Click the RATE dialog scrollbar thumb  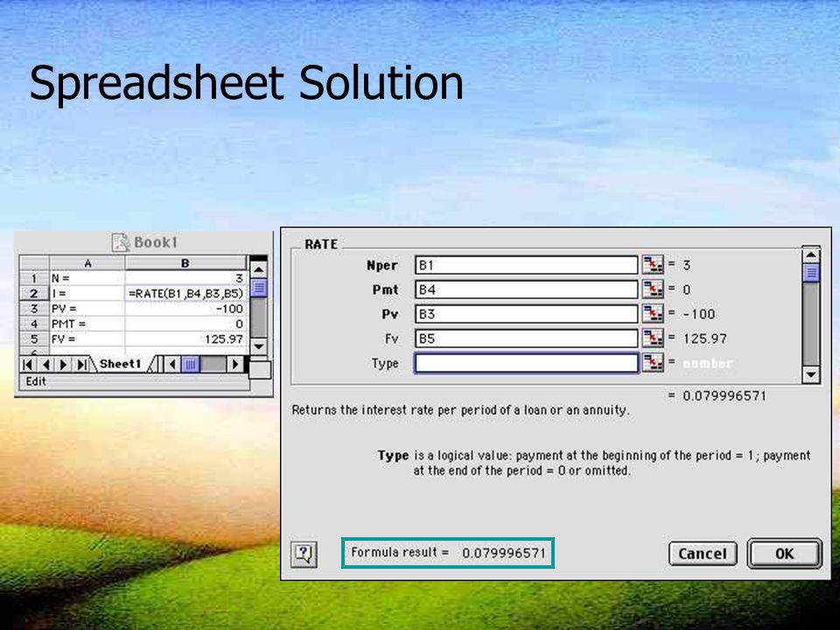(x=811, y=273)
